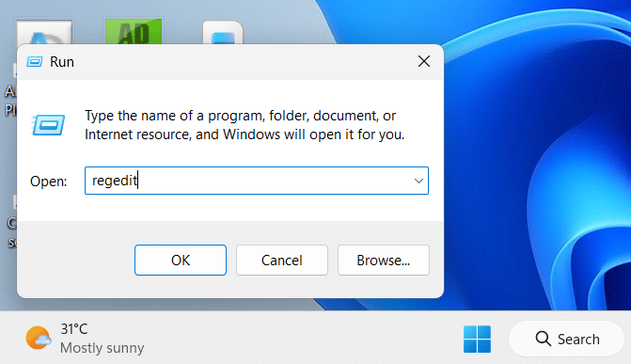631x364 pixels.
Task: Expand the Open history dropdown arrow
Action: coord(418,181)
